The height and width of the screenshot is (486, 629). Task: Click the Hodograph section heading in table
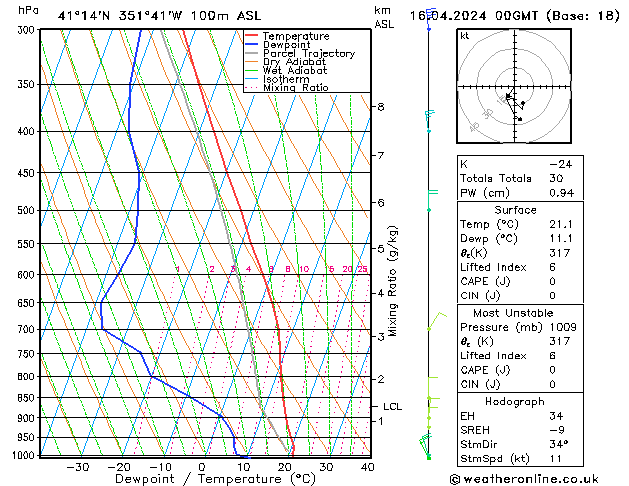[515, 401]
